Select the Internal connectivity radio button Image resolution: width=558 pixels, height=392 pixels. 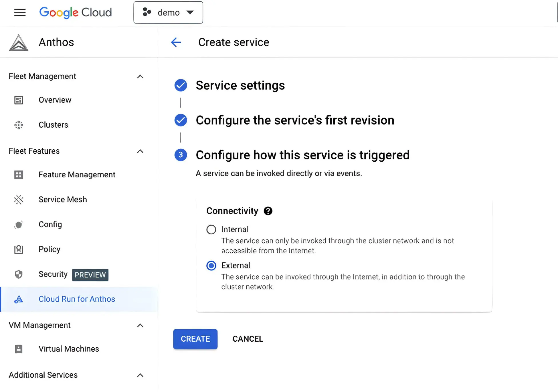click(211, 229)
